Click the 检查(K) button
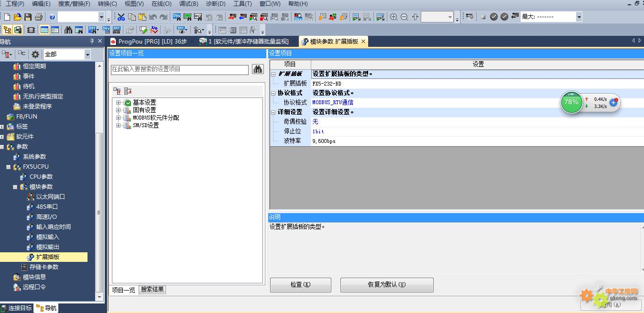 (300, 285)
